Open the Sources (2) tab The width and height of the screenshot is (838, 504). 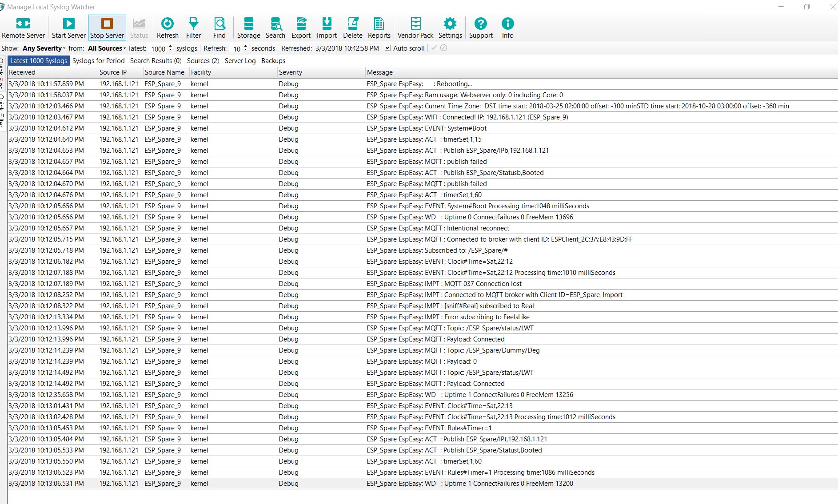tap(203, 61)
